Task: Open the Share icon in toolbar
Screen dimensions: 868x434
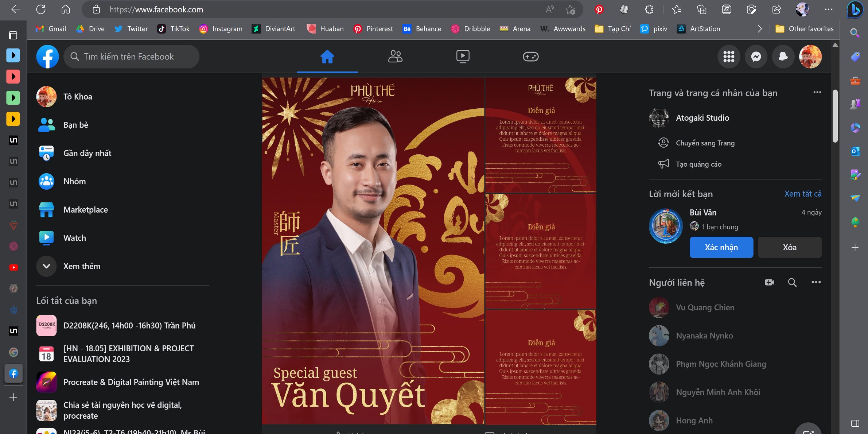Action: (776, 9)
